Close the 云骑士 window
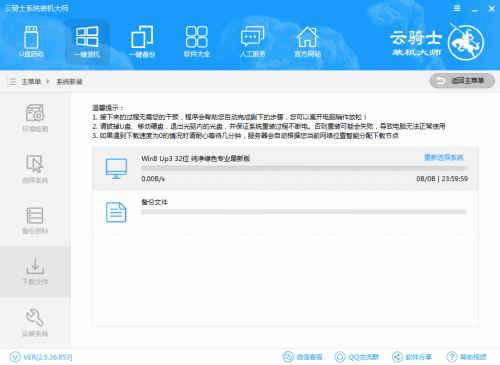Image resolution: width=500 pixels, height=365 pixels. [491, 9]
